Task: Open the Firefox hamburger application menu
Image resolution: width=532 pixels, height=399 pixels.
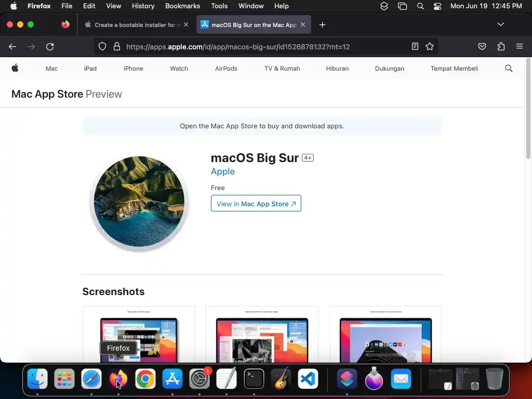Action: click(x=520, y=46)
